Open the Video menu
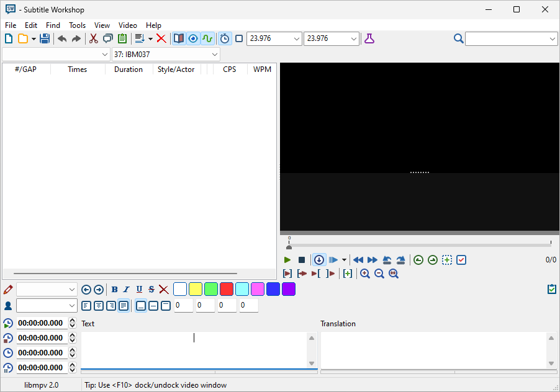Screen dimensions: 560x392 click(x=128, y=25)
